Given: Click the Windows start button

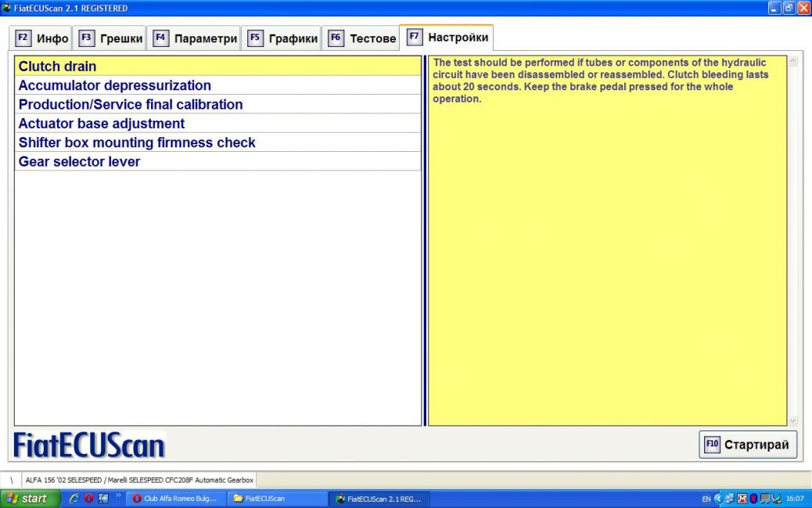Looking at the screenshot, I should pyautogui.click(x=30, y=499).
